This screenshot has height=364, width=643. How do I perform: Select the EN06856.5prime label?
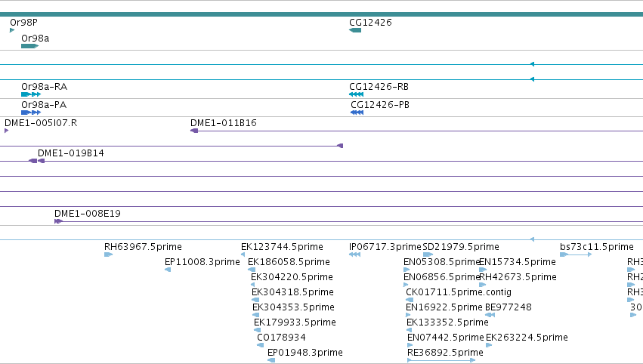[x=442, y=276]
